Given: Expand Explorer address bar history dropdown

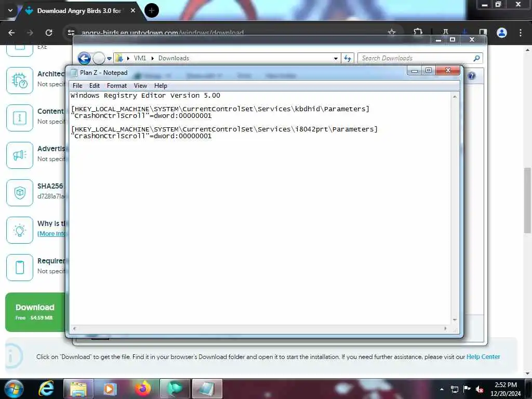Looking at the screenshot, I should (x=336, y=58).
